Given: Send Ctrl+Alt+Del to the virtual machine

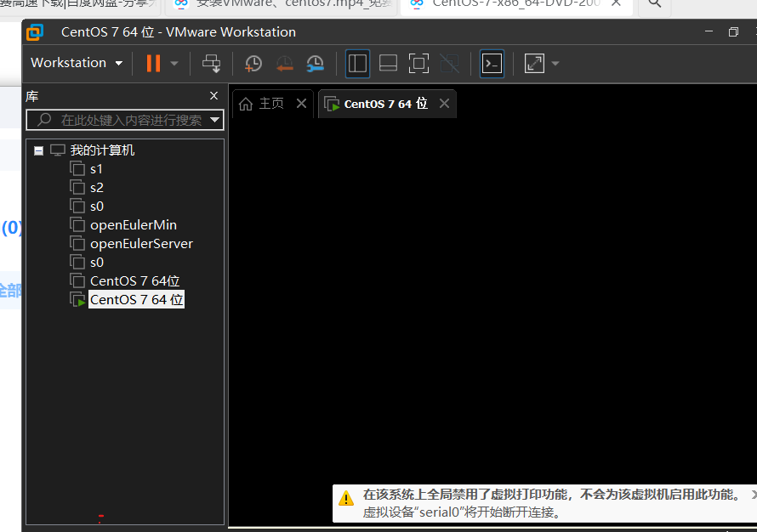Looking at the screenshot, I should [x=212, y=63].
